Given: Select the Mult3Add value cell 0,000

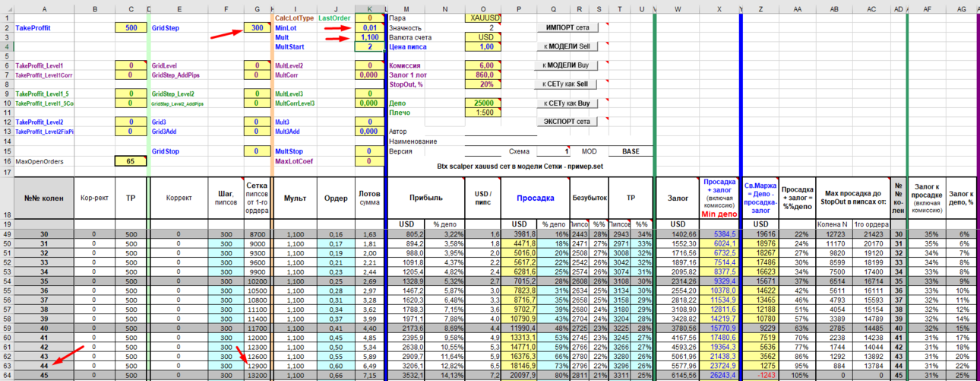Looking at the screenshot, I should pyautogui.click(x=369, y=131).
